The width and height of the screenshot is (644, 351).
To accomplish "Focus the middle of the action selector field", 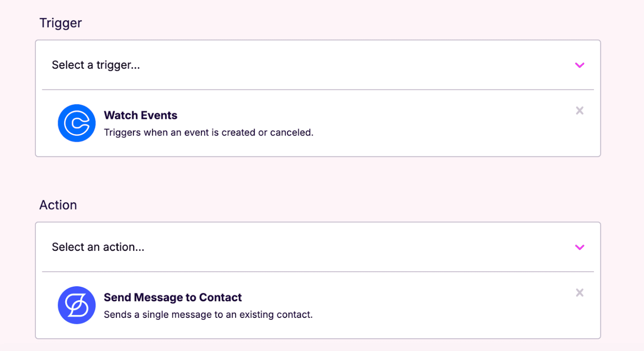I will pyautogui.click(x=318, y=247).
